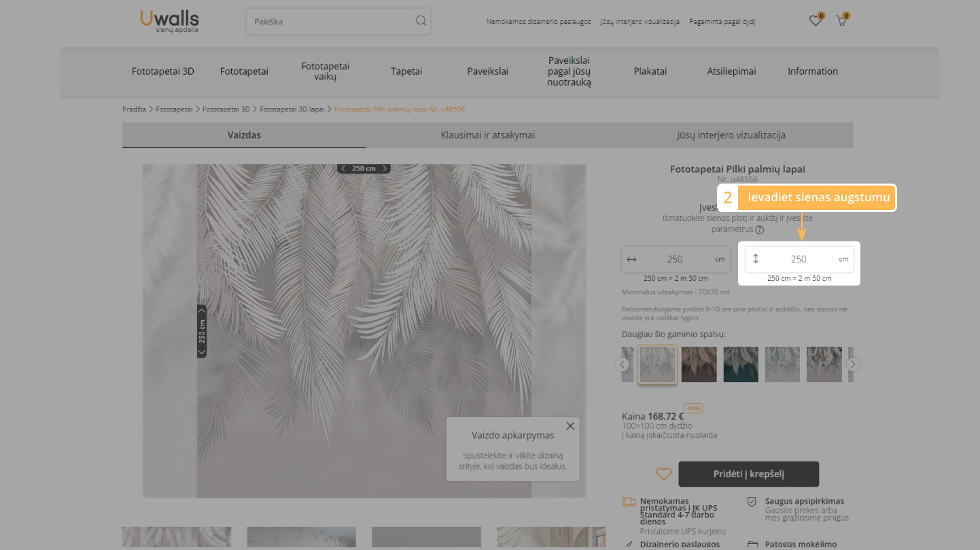Increase width using right arrow on 250 cm label
This screenshot has height=550, width=980.
[385, 169]
